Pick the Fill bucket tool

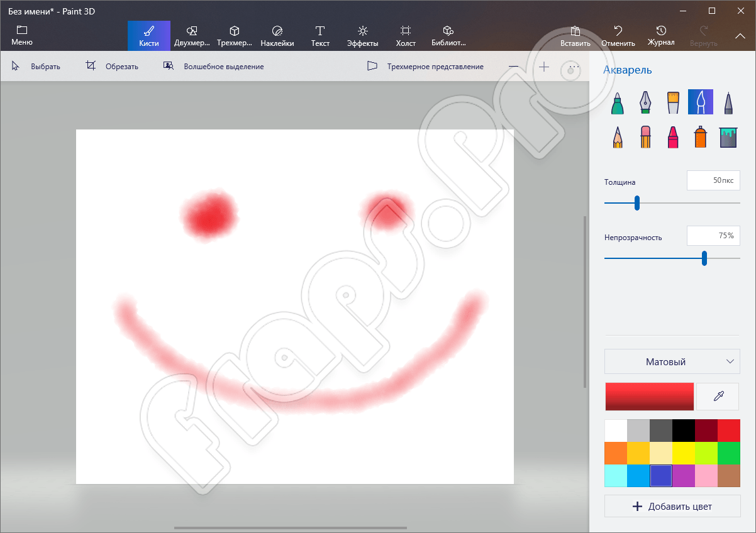(x=728, y=136)
